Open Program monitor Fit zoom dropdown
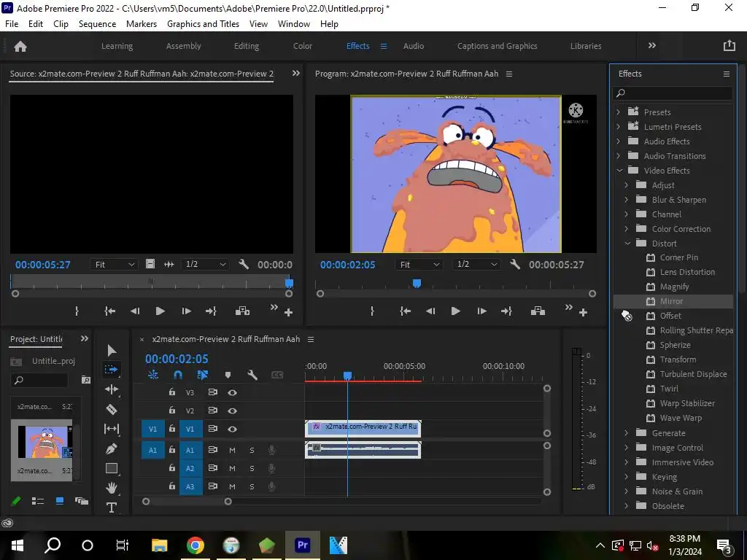The width and height of the screenshot is (747, 560). coord(418,264)
